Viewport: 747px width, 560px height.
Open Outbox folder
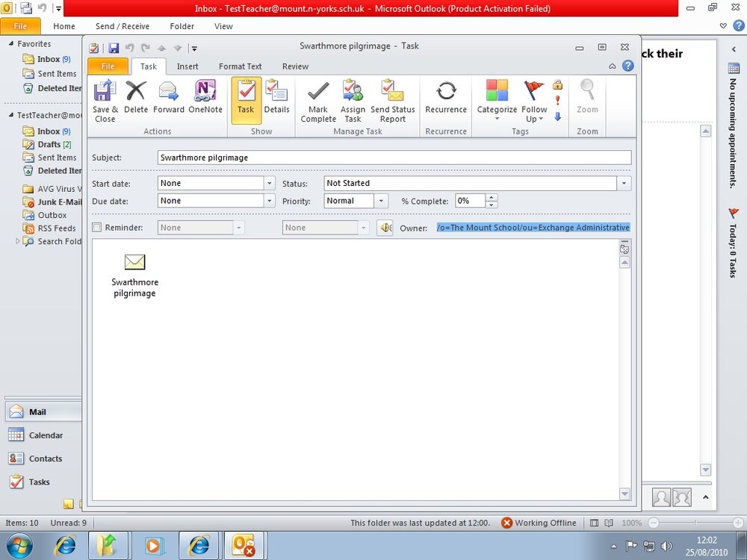(44, 215)
